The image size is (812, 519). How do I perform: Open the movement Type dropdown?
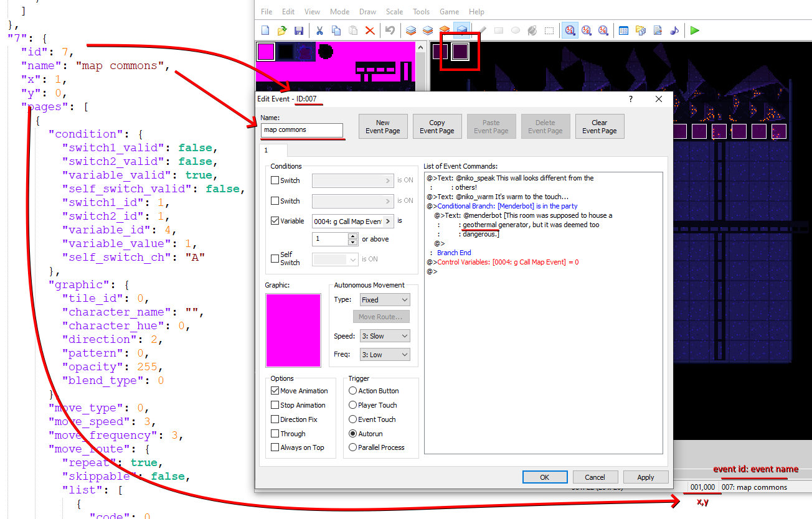[x=385, y=300]
